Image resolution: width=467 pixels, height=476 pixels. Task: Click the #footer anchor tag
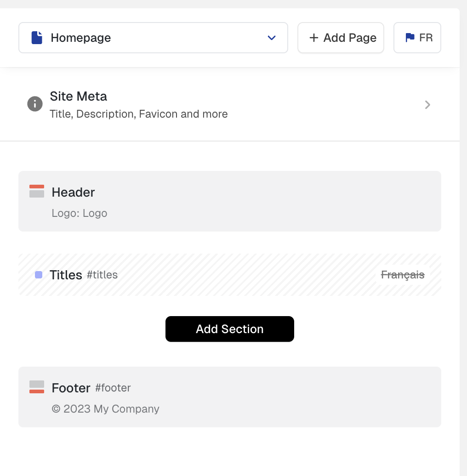click(113, 388)
